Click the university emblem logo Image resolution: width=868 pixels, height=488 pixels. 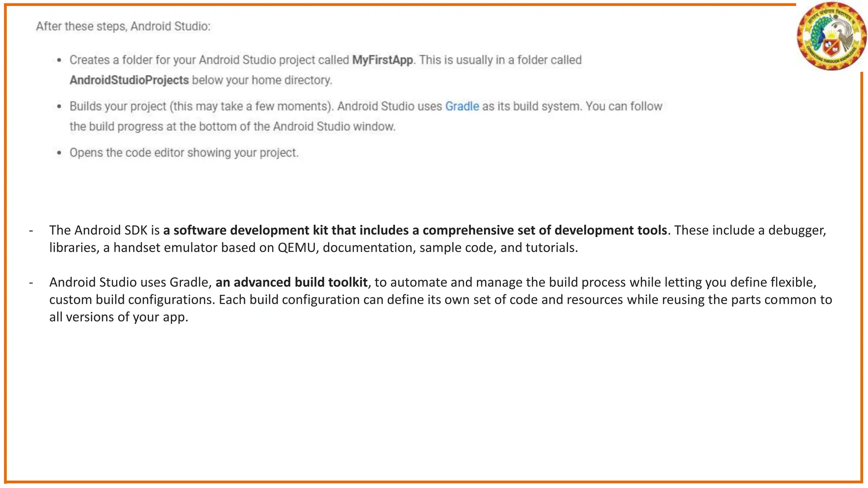tap(832, 36)
